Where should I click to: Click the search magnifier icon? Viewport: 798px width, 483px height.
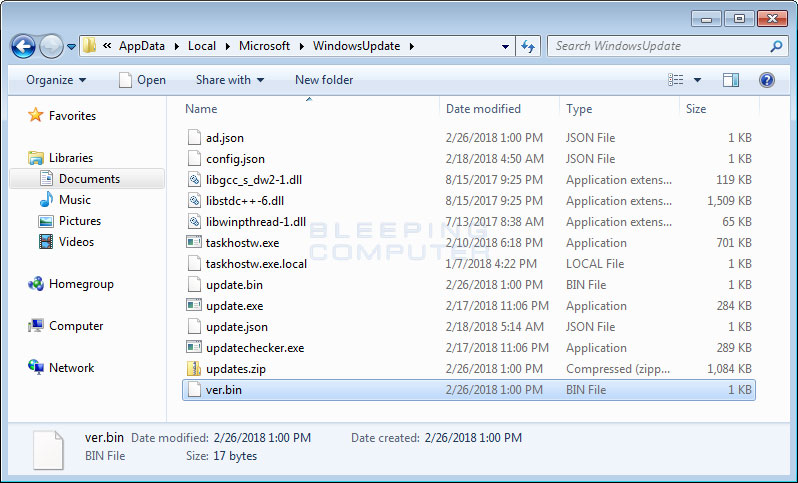tap(776, 46)
